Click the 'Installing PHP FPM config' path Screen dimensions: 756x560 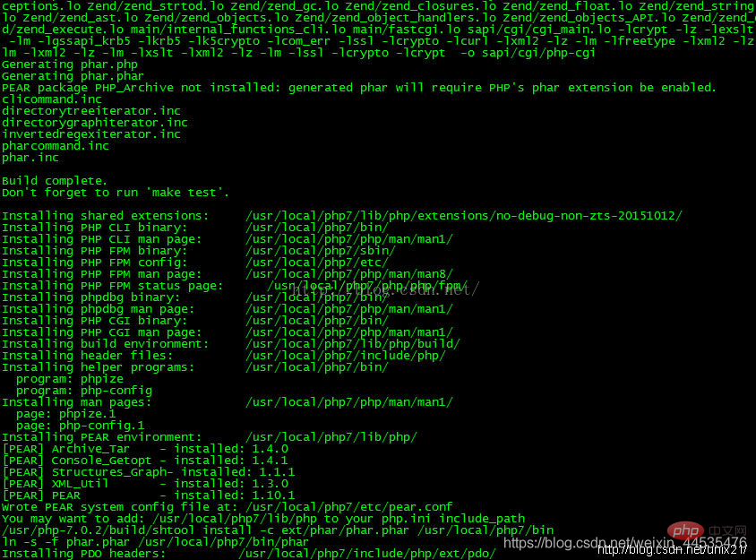point(317,263)
